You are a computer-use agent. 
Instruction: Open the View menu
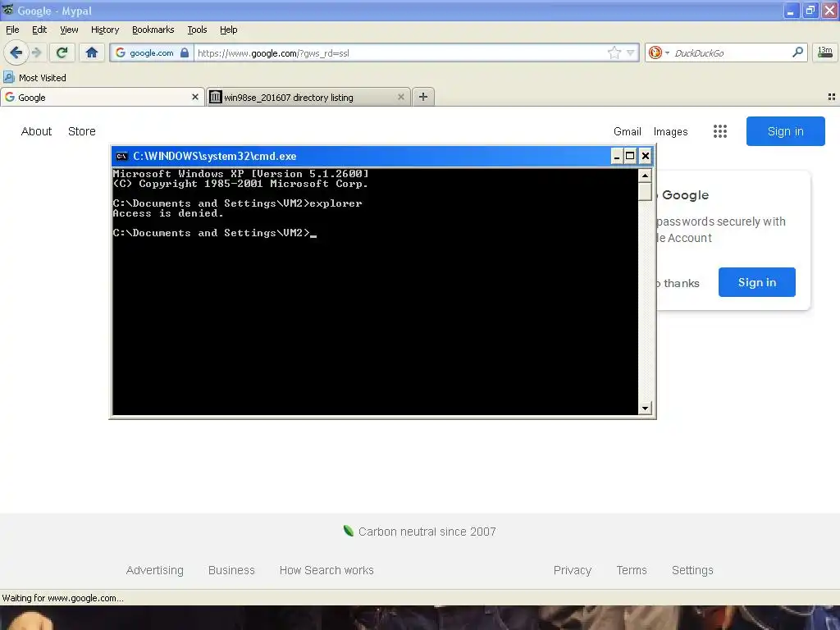tap(69, 30)
